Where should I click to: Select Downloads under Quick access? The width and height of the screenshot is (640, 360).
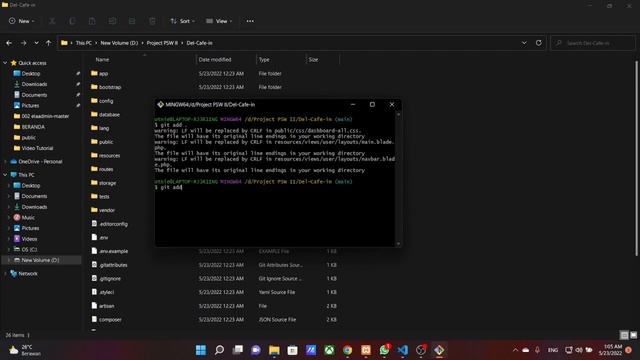34,84
